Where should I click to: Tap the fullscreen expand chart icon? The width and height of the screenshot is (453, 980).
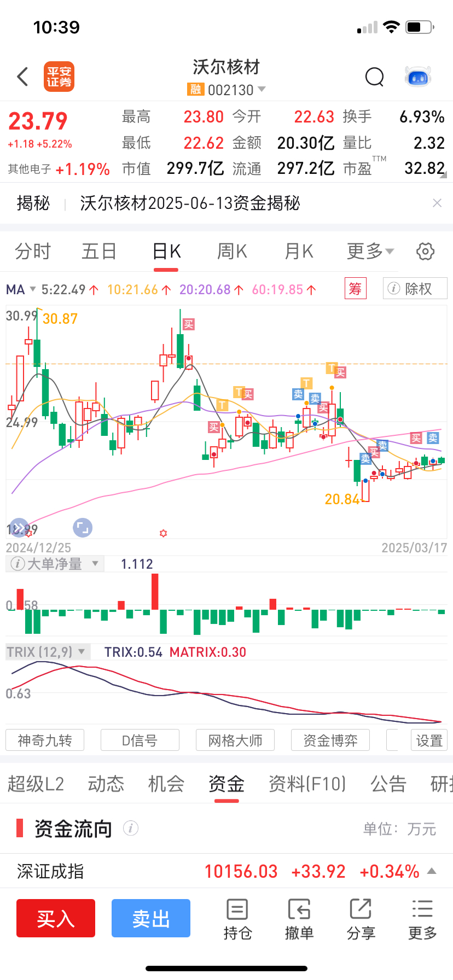tap(83, 528)
